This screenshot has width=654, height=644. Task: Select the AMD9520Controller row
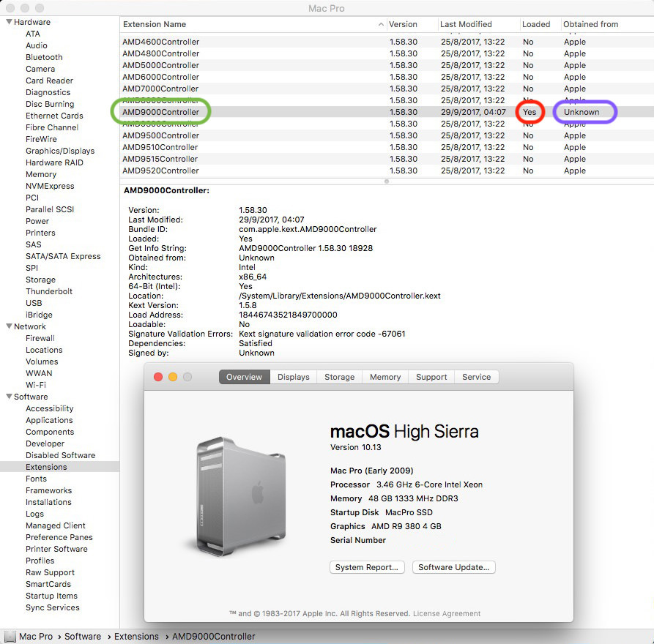coord(387,171)
